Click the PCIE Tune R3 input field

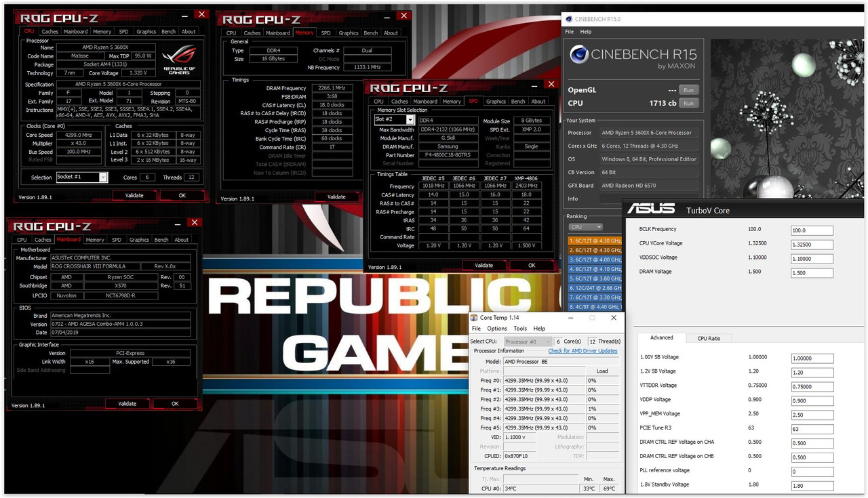pos(812,429)
